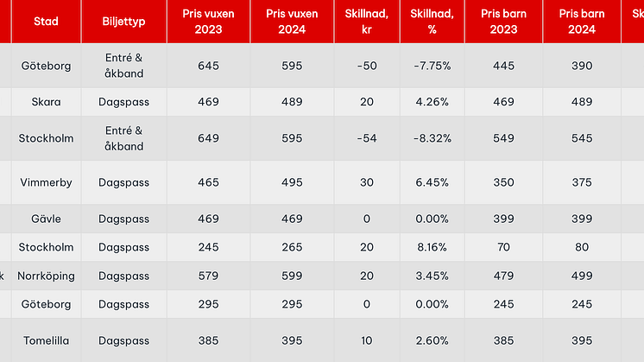Select the 579 price cell
This screenshot has height=362, width=644.
[208, 276]
